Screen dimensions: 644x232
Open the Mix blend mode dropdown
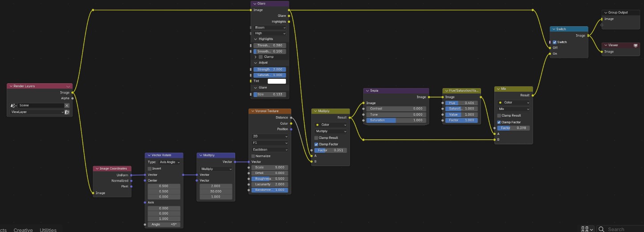(x=514, y=109)
